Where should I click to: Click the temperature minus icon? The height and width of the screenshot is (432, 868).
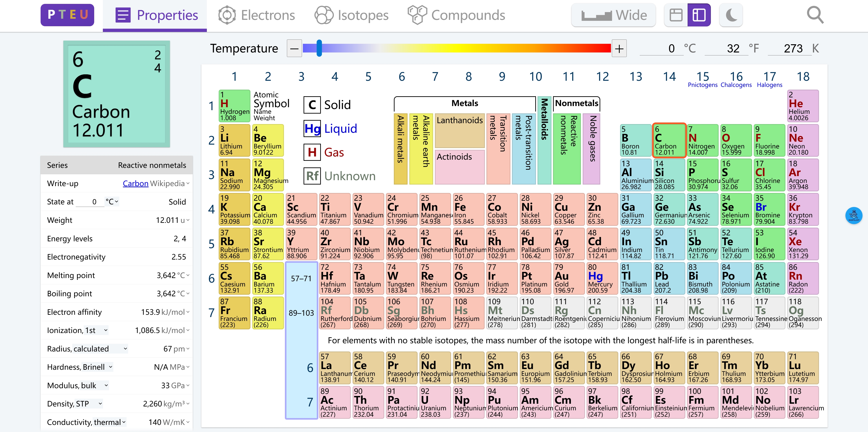coord(294,48)
